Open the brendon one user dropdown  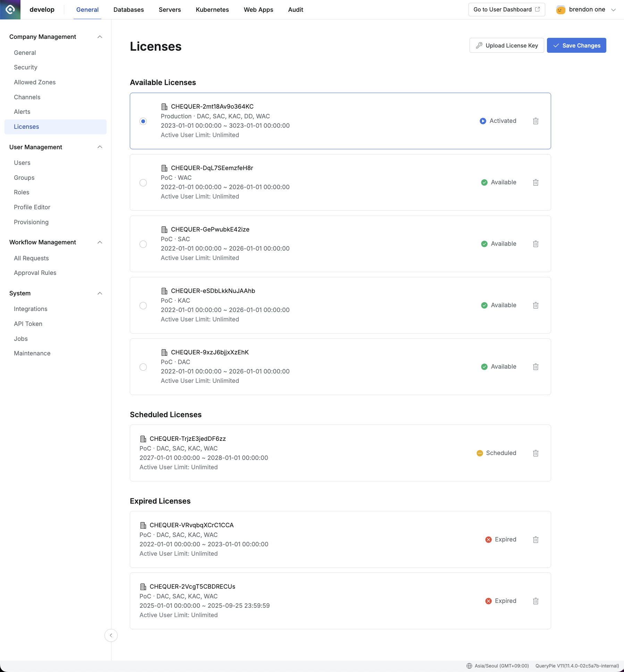click(x=586, y=10)
